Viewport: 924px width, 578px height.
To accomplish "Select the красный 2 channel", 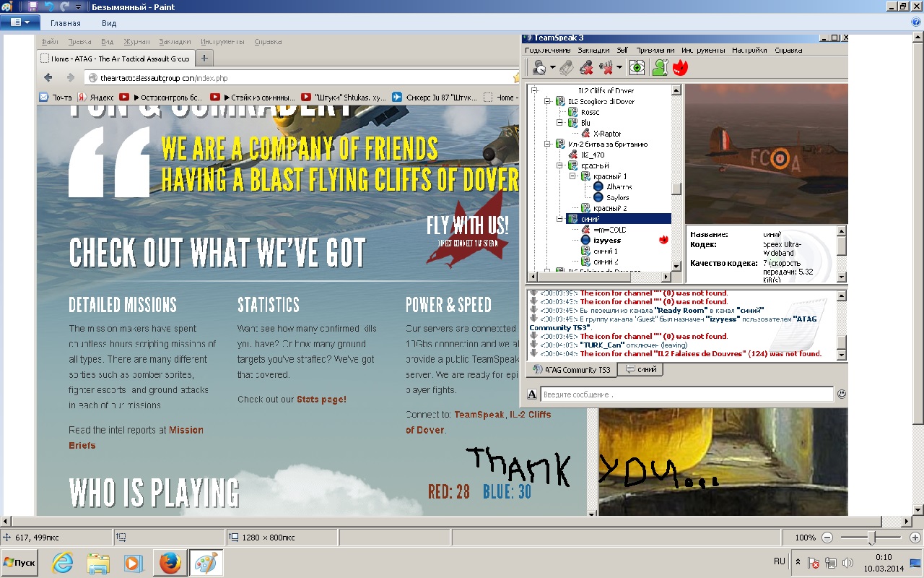I will coord(603,208).
